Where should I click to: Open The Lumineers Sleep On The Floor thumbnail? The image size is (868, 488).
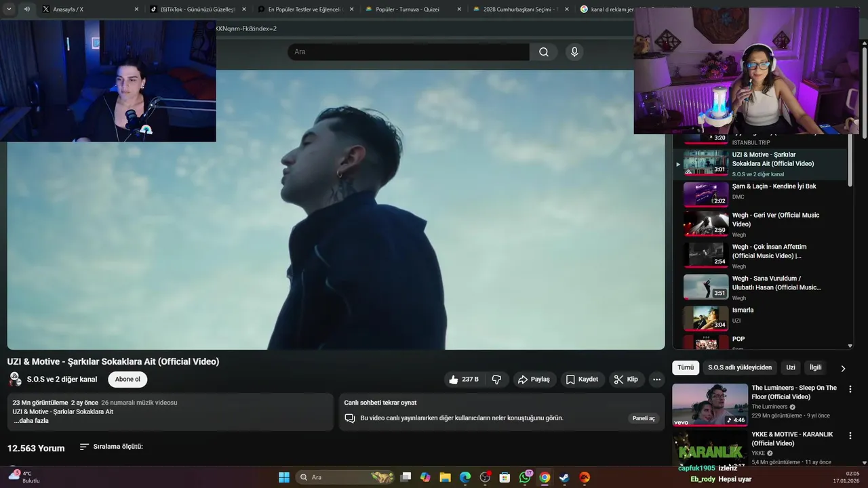(709, 405)
